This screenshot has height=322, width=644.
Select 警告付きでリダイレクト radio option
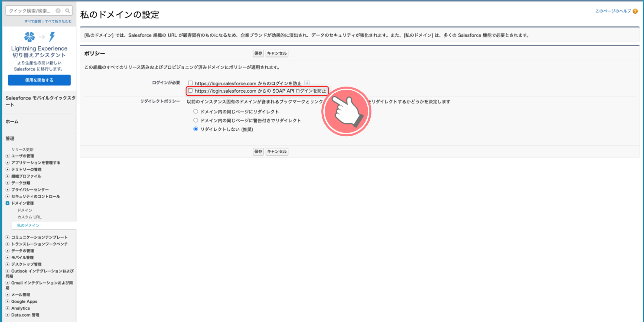196,120
